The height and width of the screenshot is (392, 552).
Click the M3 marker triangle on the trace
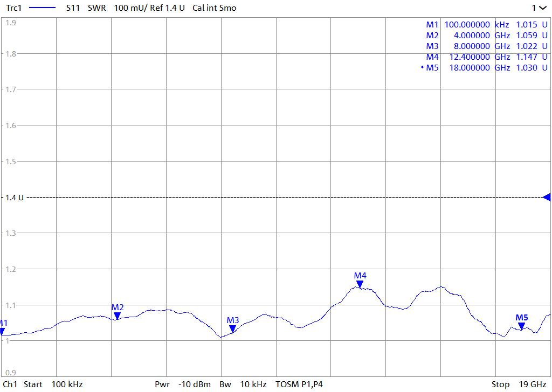coord(232,328)
